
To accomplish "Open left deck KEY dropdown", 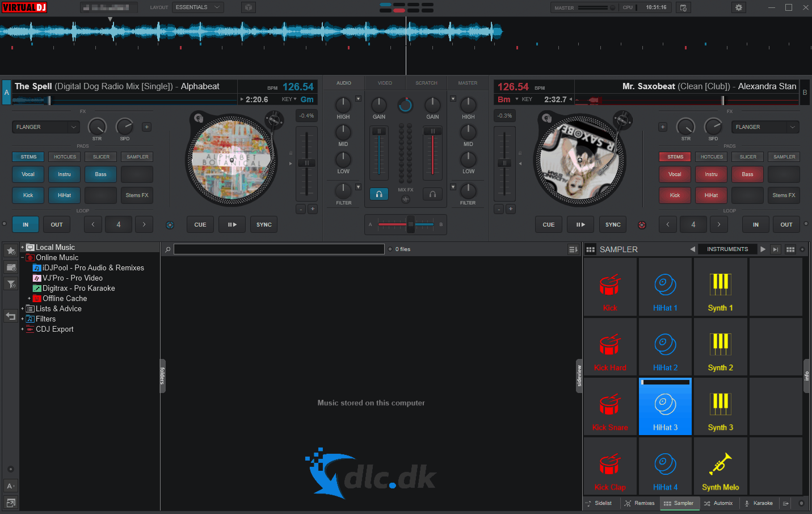I will pos(289,99).
